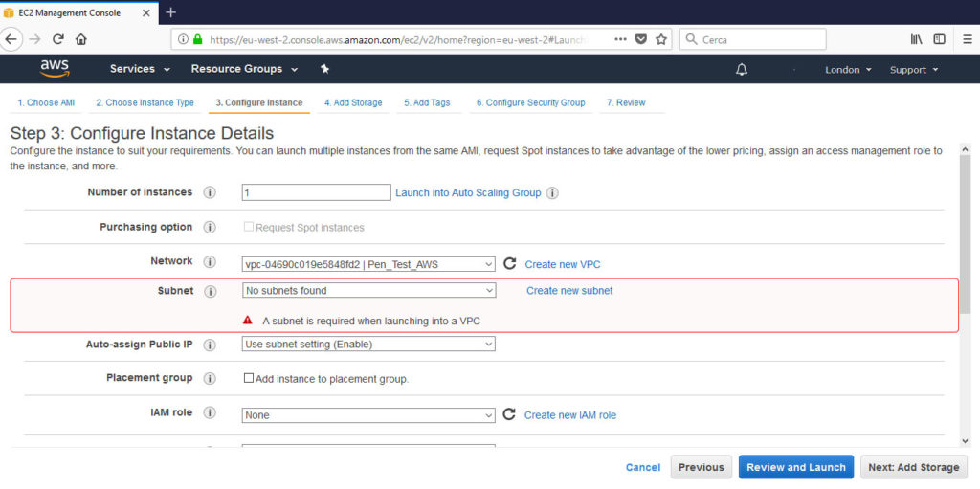Toggle Request Spot instances checkbox

(249, 227)
